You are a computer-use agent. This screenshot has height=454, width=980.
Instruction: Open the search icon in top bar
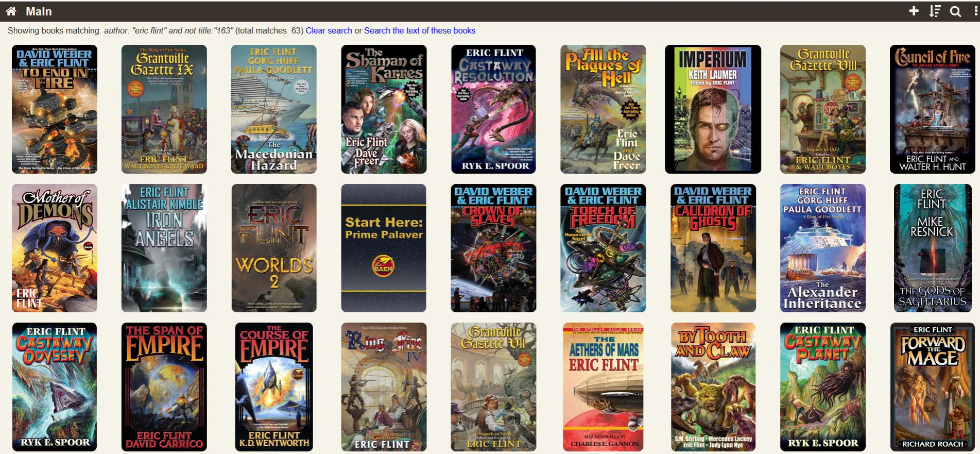click(x=955, y=11)
